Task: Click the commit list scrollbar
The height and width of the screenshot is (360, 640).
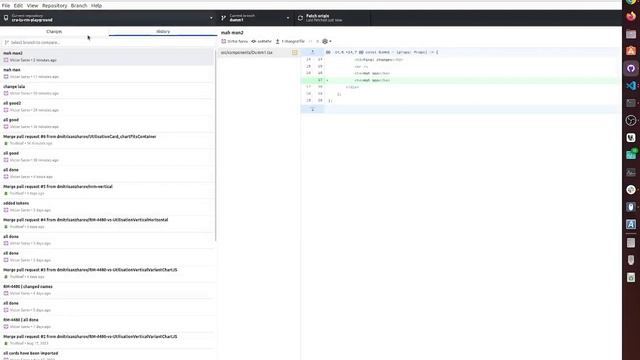Action: coord(216,145)
